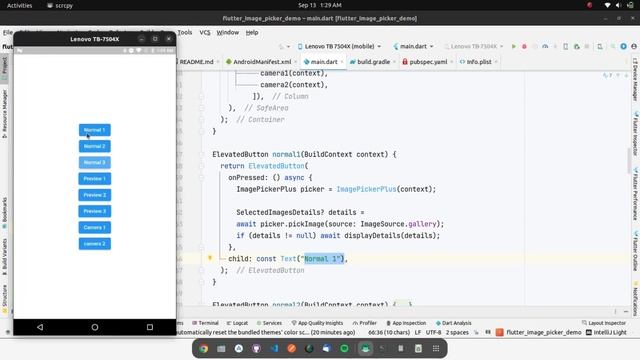Open line separator LF selector
The image size is (640, 360).
418,333
